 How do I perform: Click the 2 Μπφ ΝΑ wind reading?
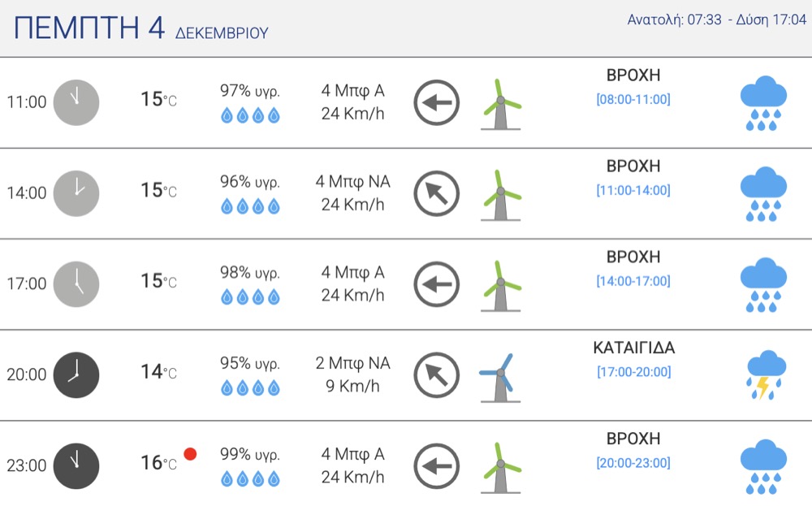click(x=353, y=363)
